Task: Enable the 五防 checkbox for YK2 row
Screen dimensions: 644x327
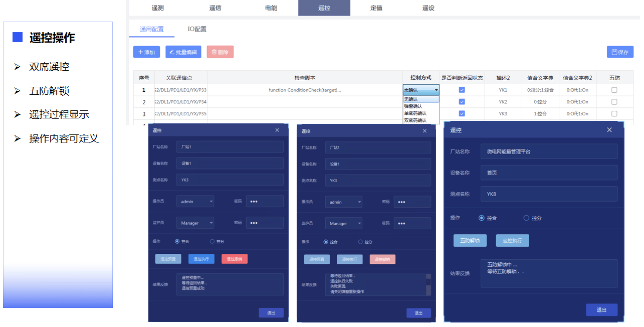Action: point(614,102)
